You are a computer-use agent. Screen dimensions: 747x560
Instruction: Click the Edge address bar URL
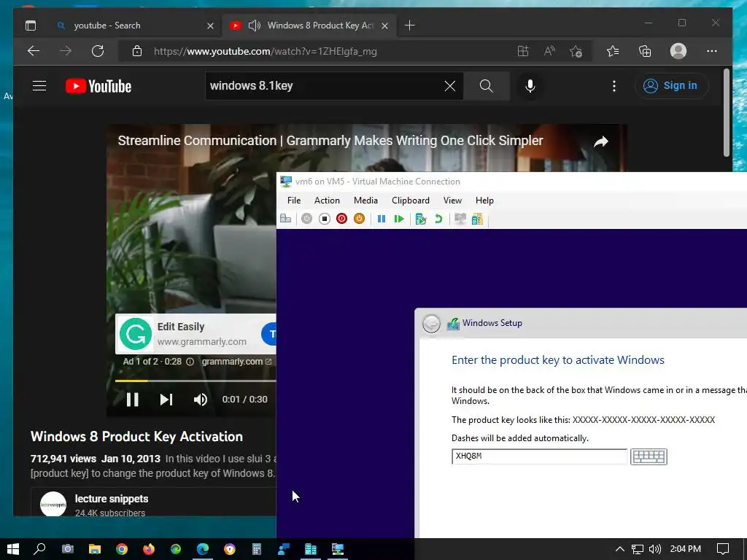coord(265,51)
